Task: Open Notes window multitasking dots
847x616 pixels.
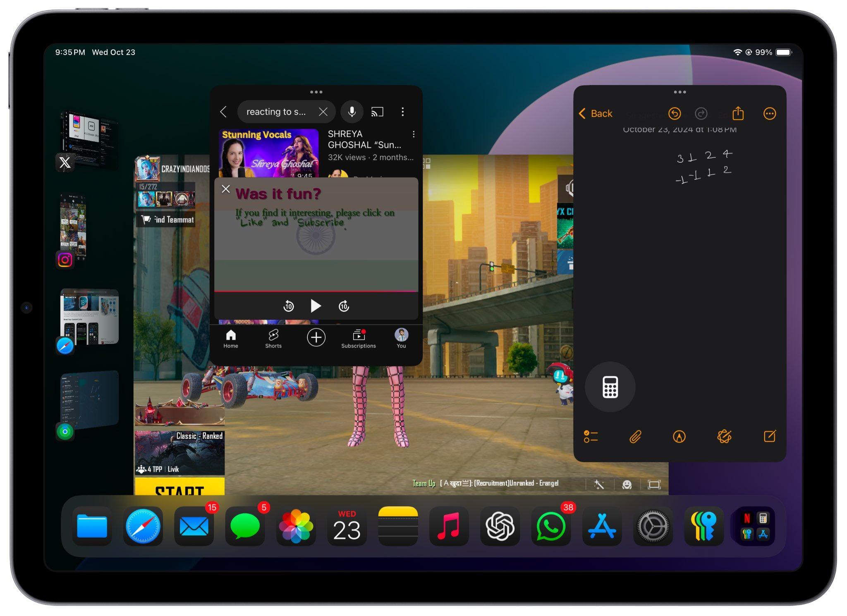Action: pos(680,92)
